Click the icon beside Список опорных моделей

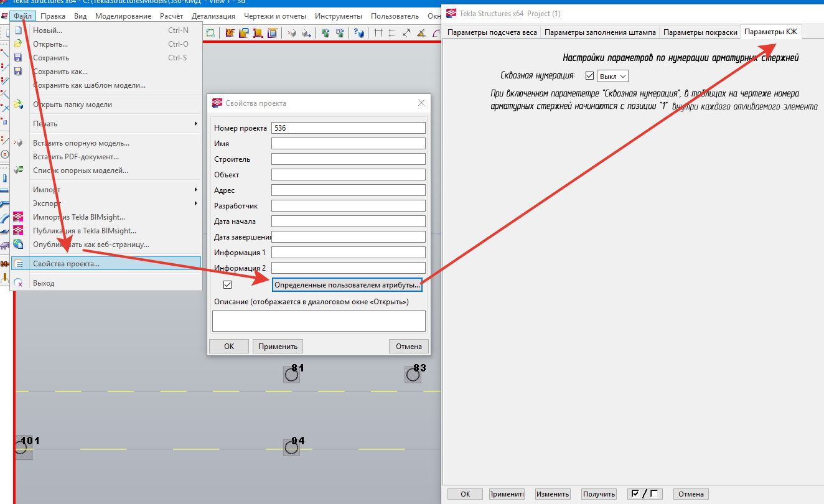pos(18,170)
